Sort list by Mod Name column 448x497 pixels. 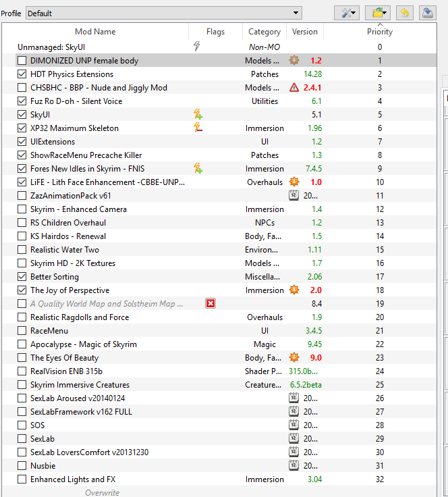tap(95, 31)
